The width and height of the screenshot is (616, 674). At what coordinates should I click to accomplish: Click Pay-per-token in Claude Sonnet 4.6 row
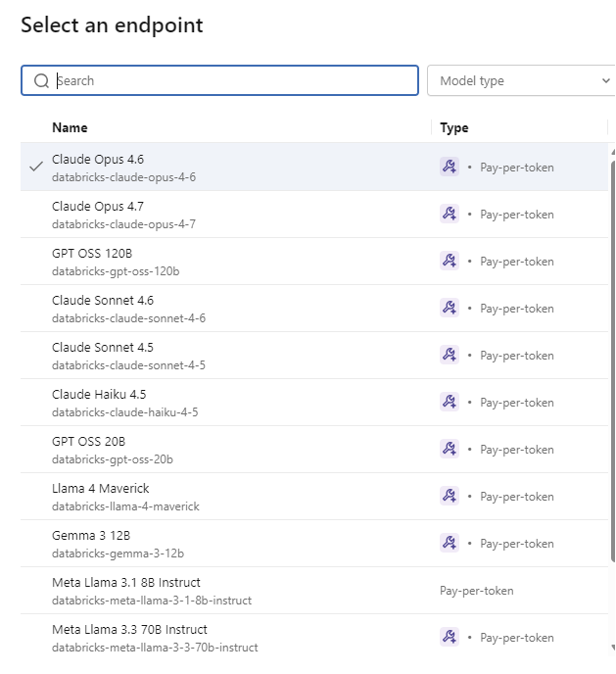pos(517,309)
